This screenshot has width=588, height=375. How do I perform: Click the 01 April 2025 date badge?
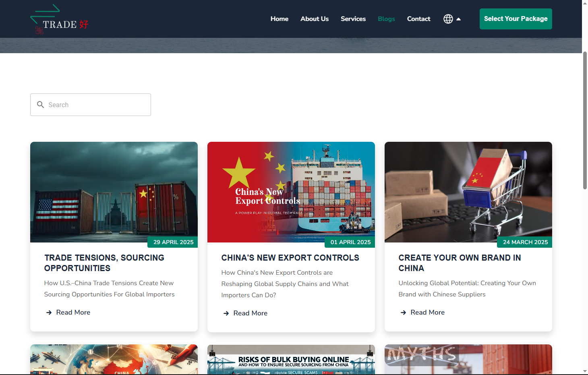point(350,242)
